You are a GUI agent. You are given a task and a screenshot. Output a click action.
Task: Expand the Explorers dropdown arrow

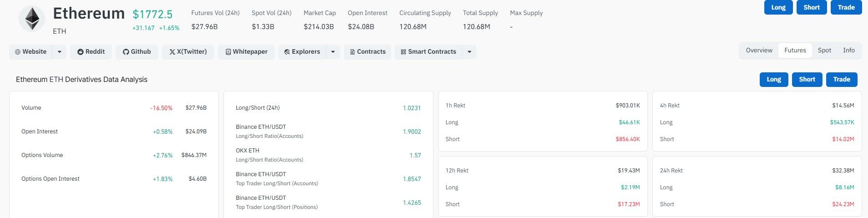tap(333, 52)
